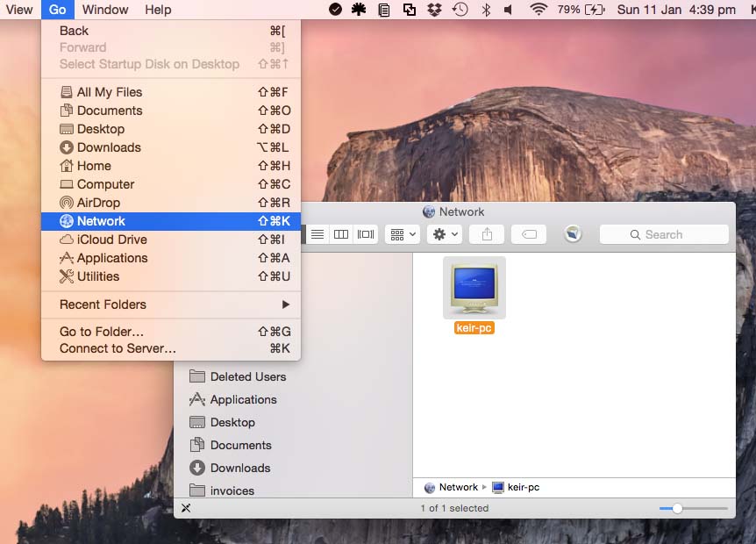Choose Go to Folder… menu item
This screenshot has width=756, height=544.
pos(171,332)
